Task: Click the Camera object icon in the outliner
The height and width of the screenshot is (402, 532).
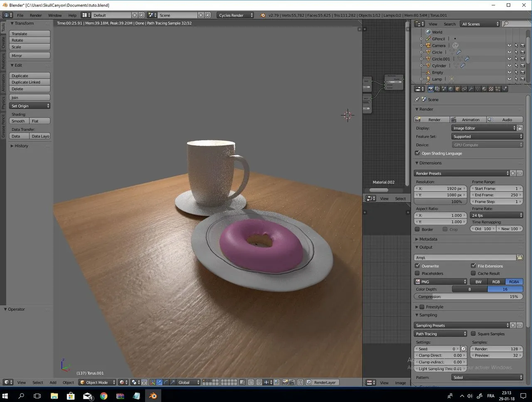Action: 428,46
